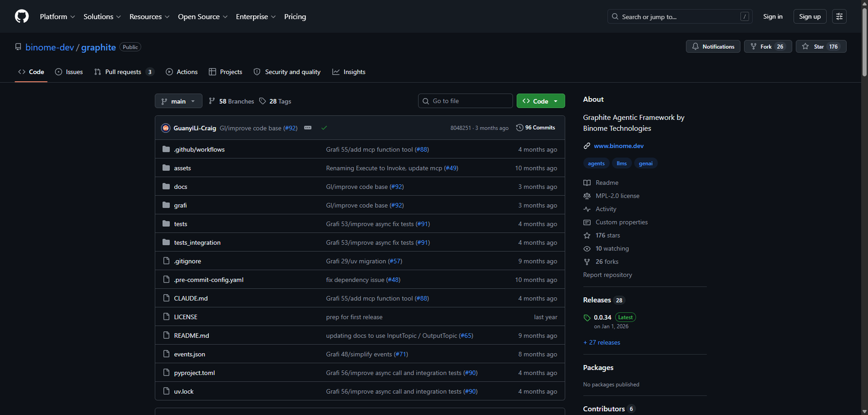Click the Notifications bell button
Viewport: 868px width, 415px height.
pos(713,47)
